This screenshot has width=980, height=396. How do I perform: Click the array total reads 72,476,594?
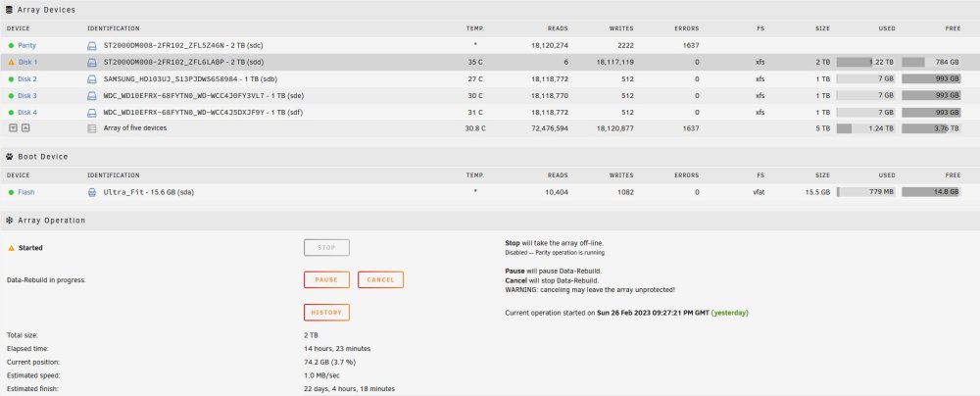click(550, 128)
